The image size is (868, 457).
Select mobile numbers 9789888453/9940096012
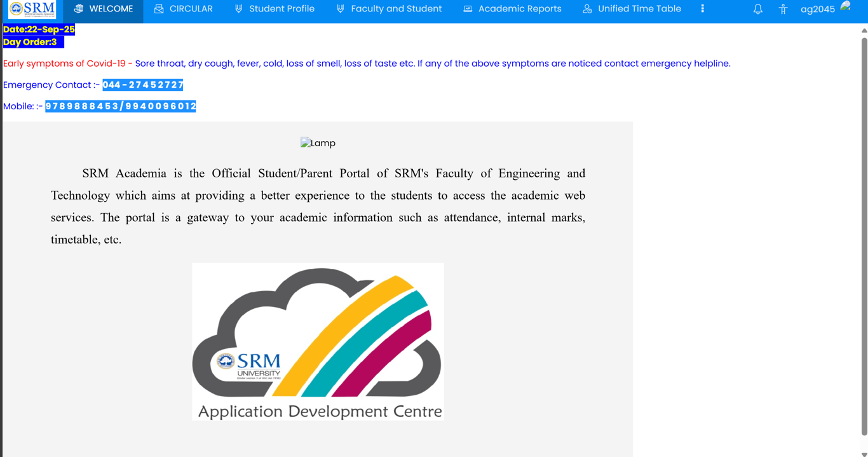click(121, 106)
